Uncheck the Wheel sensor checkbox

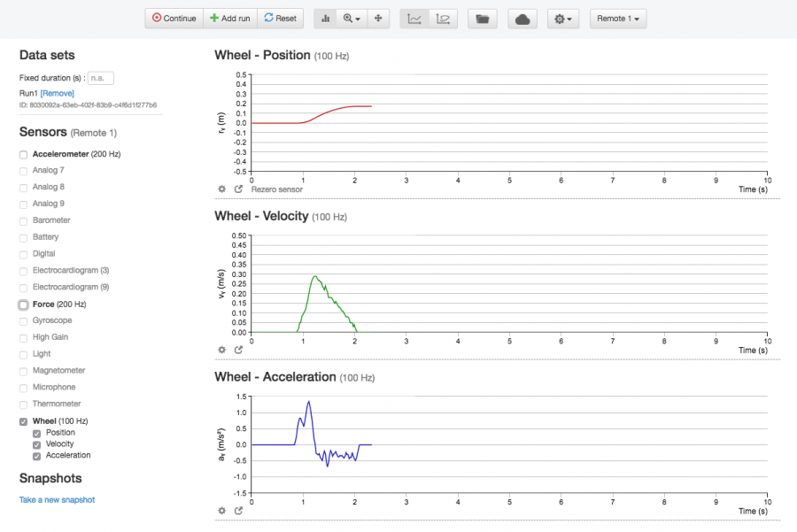click(x=24, y=421)
